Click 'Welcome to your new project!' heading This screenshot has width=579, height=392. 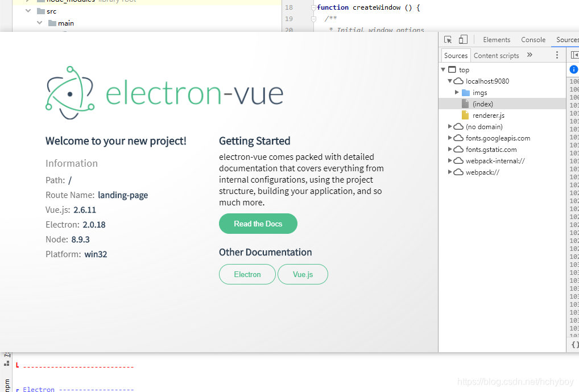coord(115,141)
